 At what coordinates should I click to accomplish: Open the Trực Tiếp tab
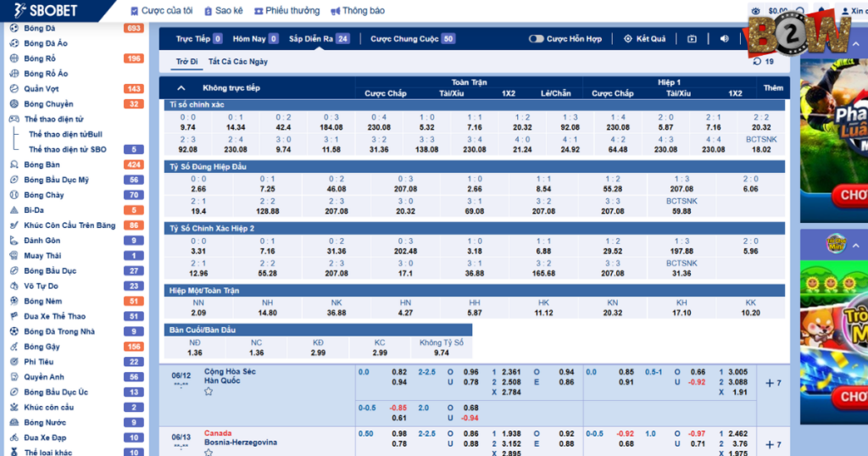(198, 39)
